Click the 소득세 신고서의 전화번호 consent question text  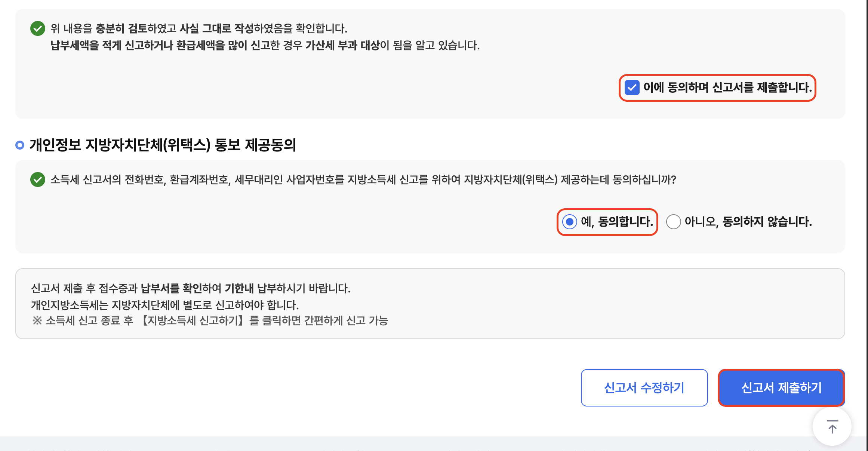point(363,180)
